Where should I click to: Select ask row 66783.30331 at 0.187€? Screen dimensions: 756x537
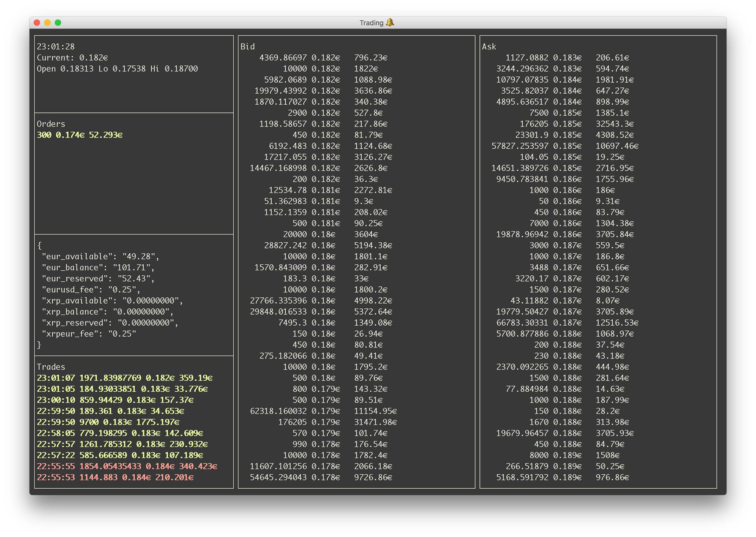coord(567,323)
